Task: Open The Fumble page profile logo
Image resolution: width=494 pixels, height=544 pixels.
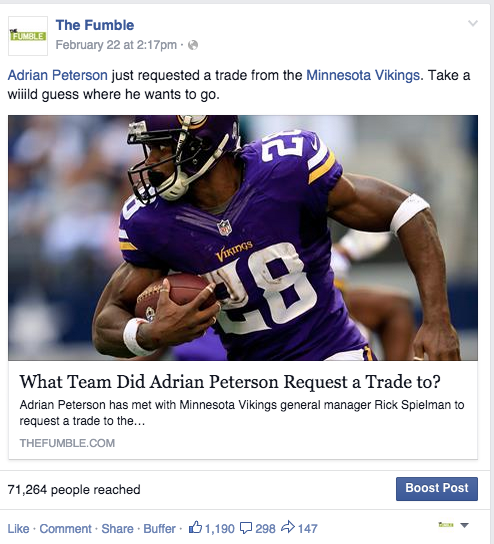Action: [x=28, y=36]
